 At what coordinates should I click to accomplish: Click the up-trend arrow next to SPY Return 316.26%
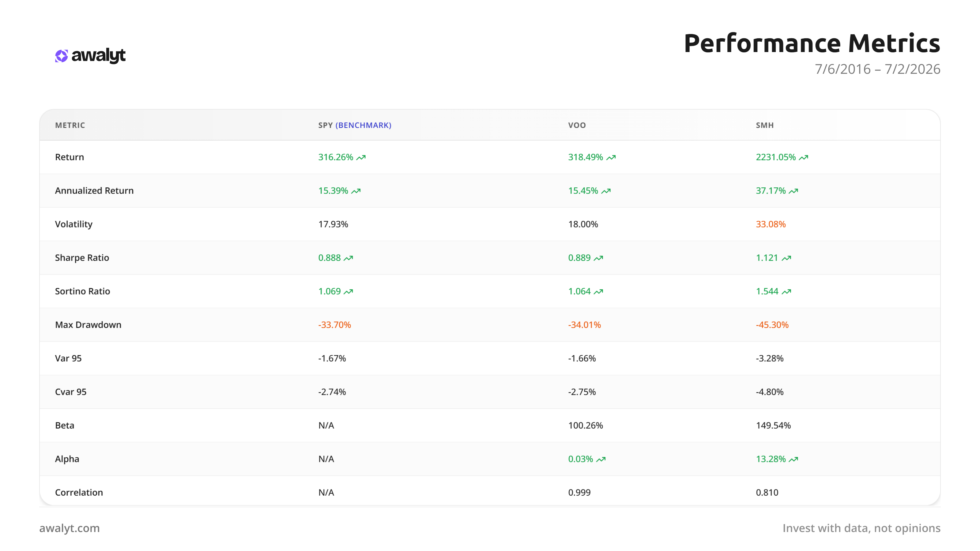(x=361, y=157)
